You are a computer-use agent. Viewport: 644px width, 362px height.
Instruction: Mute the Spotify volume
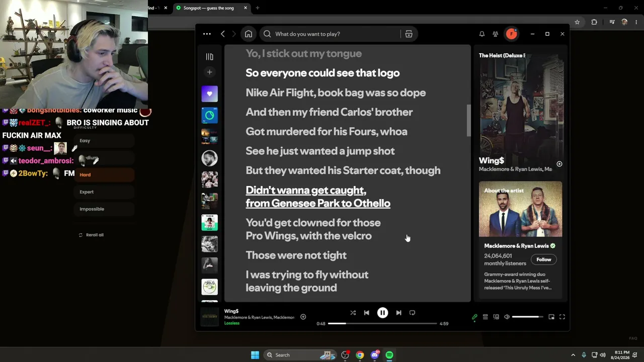point(507,317)
